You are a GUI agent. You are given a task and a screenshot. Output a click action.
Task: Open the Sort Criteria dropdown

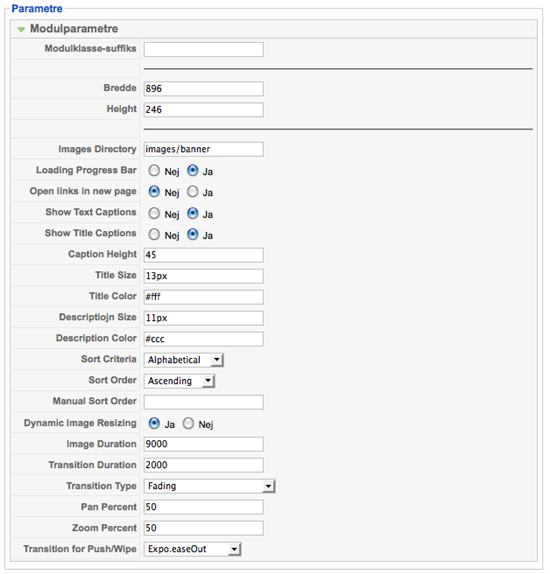click(184, 360)
